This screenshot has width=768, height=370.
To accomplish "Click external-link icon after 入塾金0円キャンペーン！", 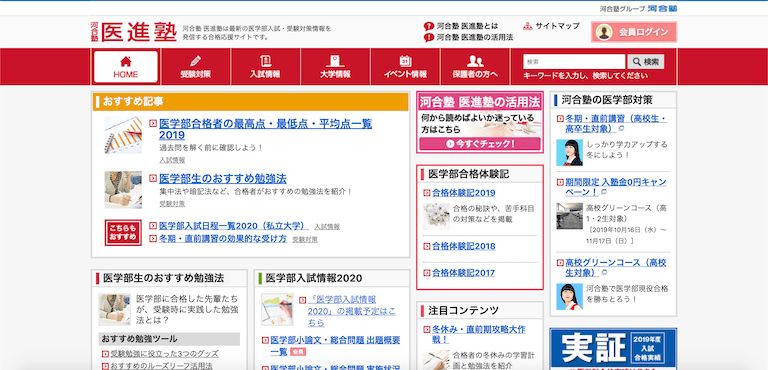I will (603, 193).
